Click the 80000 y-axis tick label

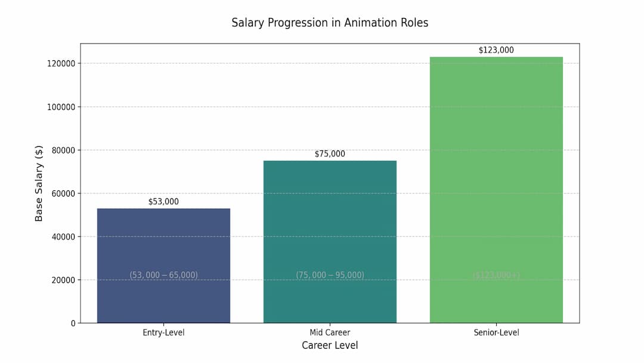pyautogui.click(x=63, y=150)
